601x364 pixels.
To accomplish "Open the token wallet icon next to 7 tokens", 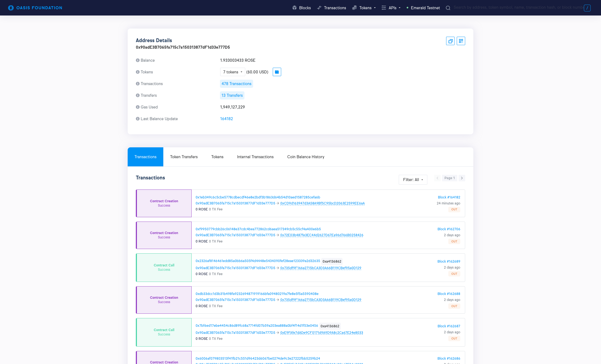I will (x=277, y=72).
